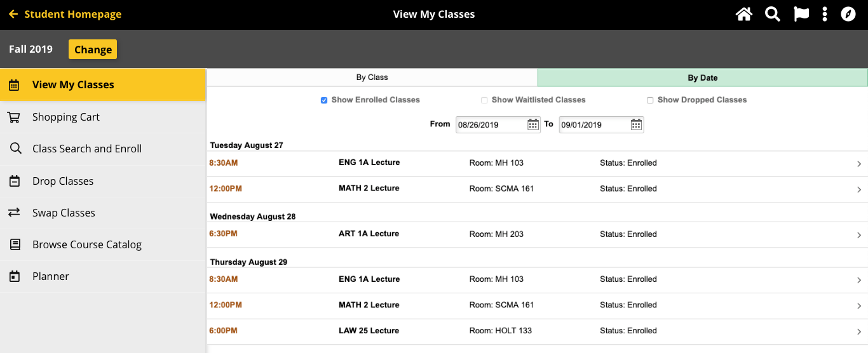Viewport: 868px width, 353px height.
Task: Click the Home icon in header
Action: pyautogui.click(x=743, y=14)
